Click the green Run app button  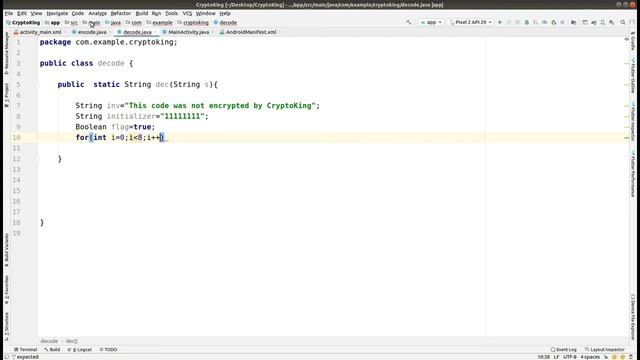[500, 22]
